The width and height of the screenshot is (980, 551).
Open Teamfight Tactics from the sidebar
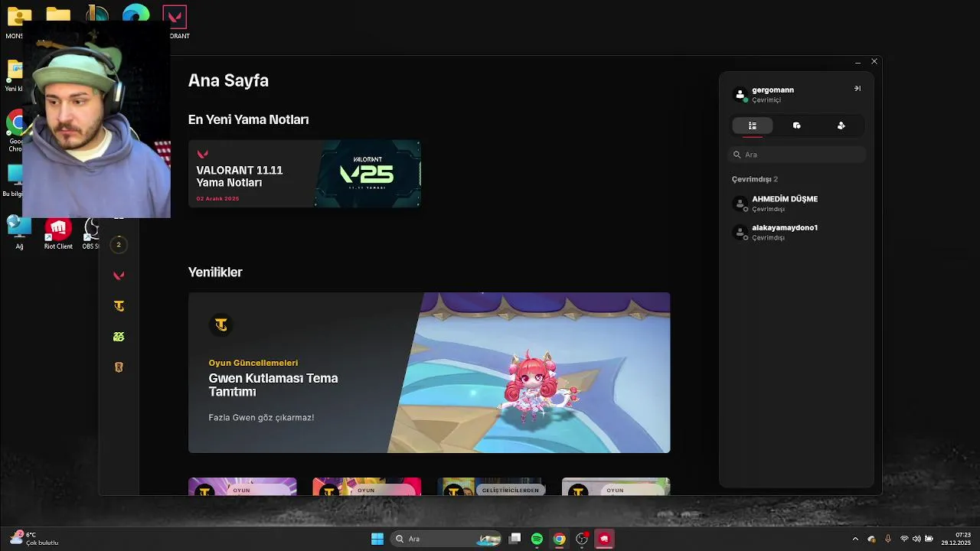click(119, 306)
